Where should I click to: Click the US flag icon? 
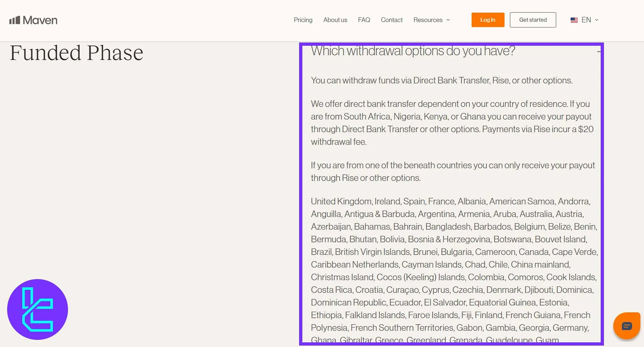pos(574,20)
